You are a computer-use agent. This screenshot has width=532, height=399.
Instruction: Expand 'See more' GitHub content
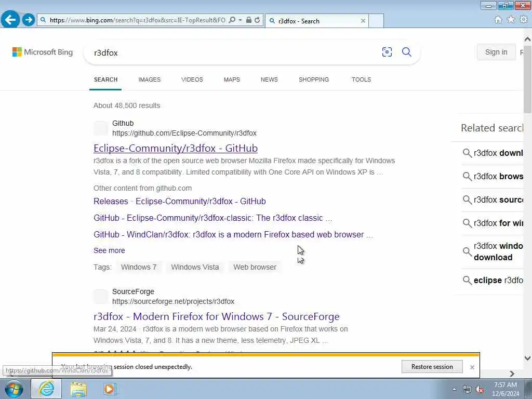point(109,250)
